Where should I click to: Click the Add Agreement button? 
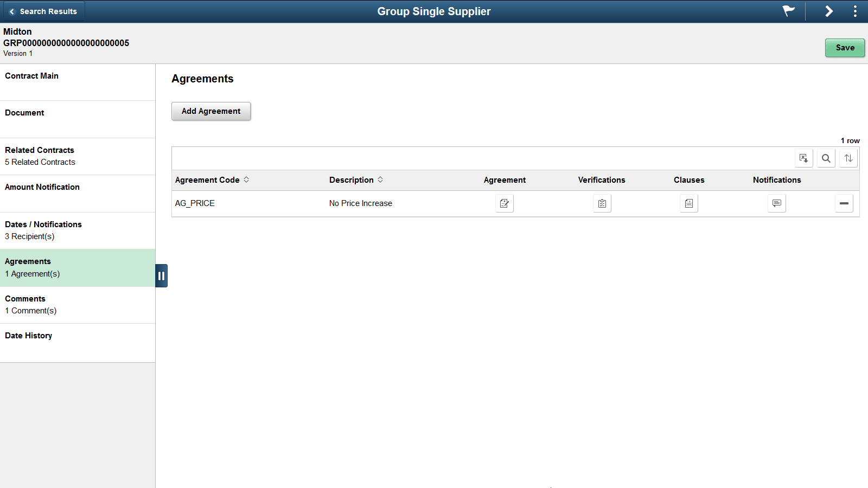210,111
